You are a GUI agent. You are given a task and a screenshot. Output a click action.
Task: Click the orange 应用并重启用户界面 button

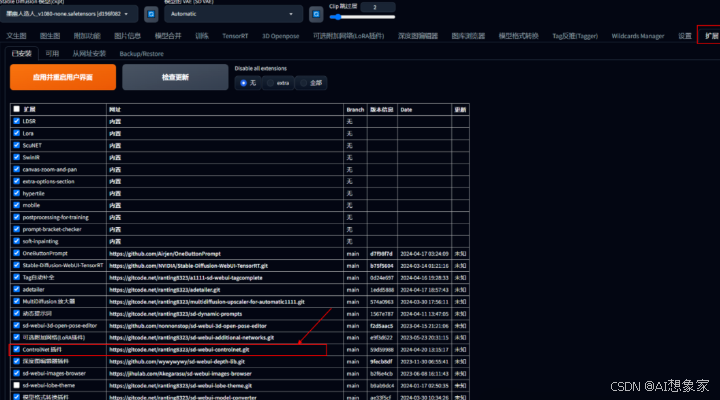pos(63,77)
